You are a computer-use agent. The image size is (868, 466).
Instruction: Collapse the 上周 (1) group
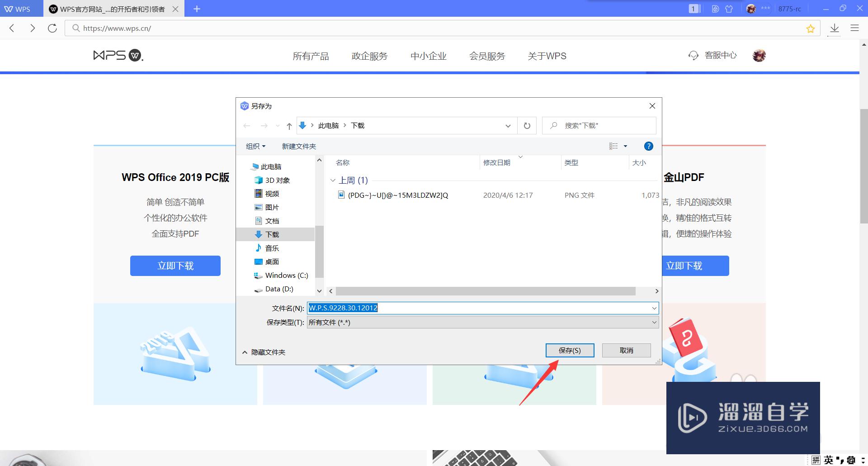coord(333,180)
